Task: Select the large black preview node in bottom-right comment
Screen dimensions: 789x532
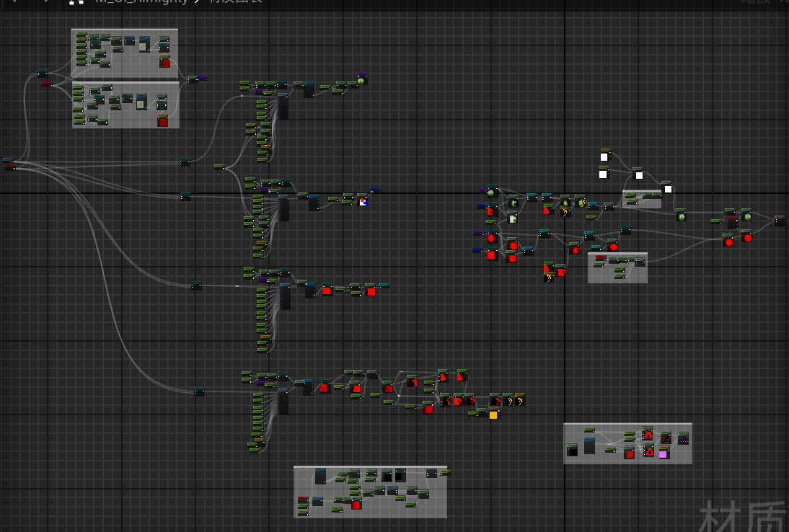Action: tap(572, 450)
